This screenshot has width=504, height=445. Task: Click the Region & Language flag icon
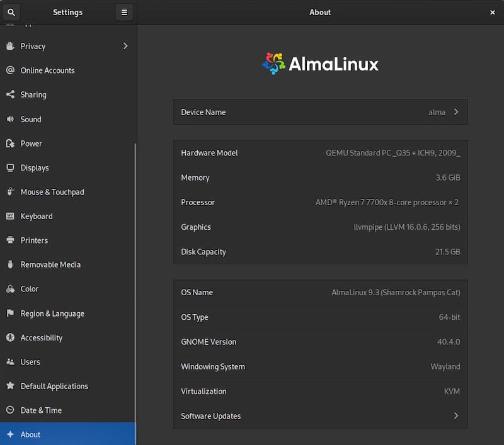click(10, 313)
